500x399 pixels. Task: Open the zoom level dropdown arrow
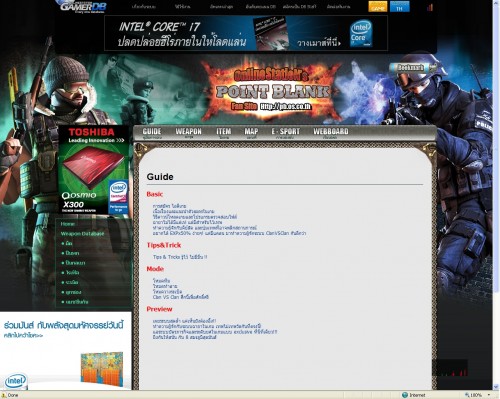[489, 395]
